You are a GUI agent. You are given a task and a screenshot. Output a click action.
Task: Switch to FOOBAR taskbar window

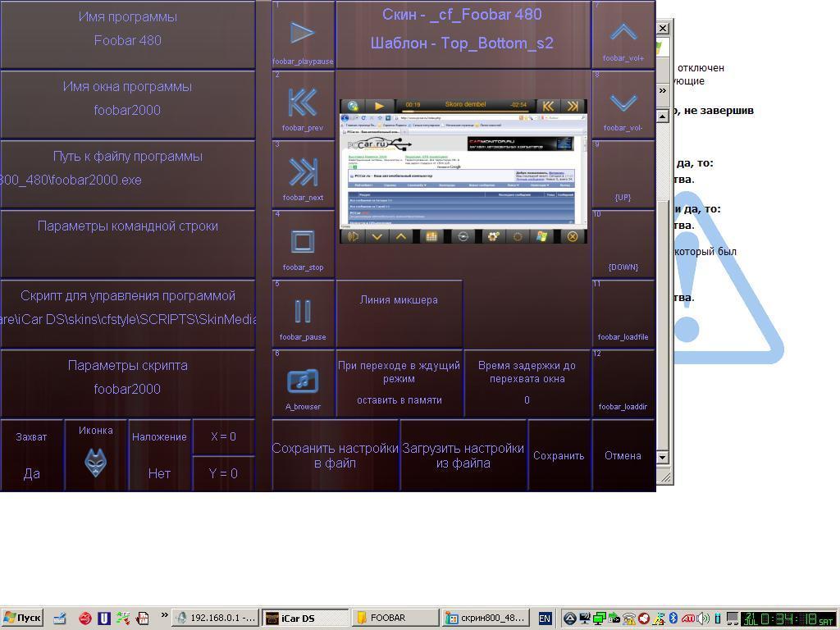pyautogui.click(x=394, y=618)
